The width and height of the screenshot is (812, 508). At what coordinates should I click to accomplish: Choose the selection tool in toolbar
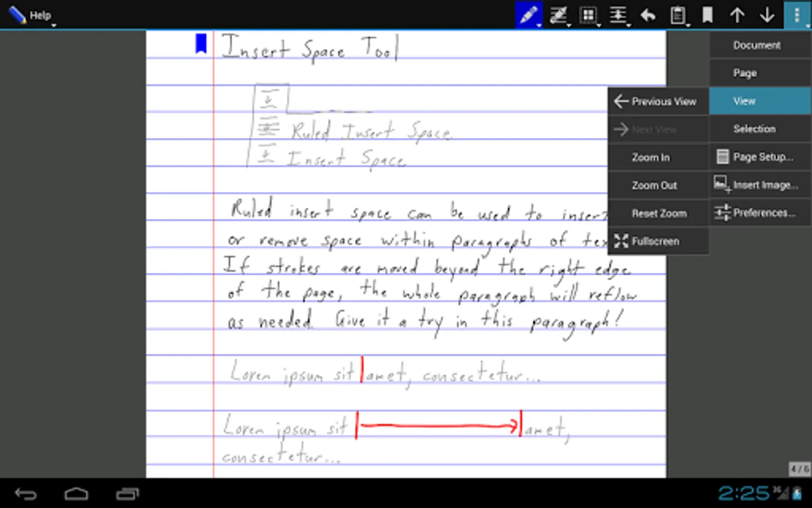(x=588, y=15)
